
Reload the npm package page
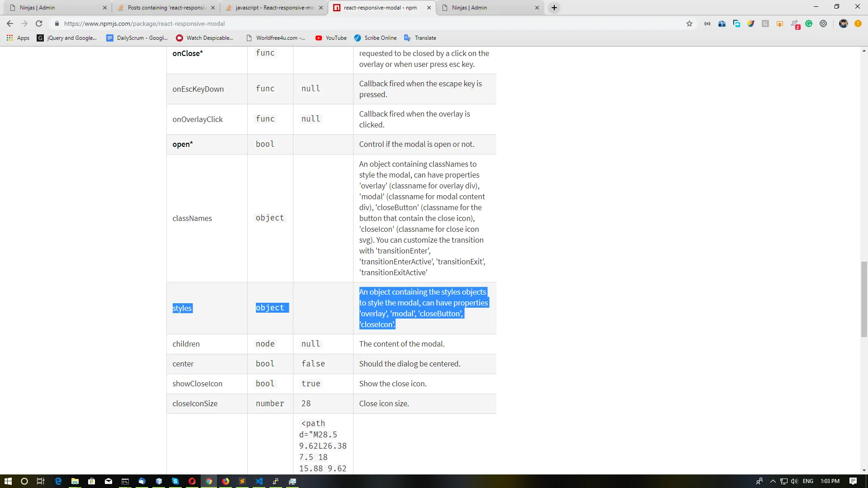[x=39, y=23]
